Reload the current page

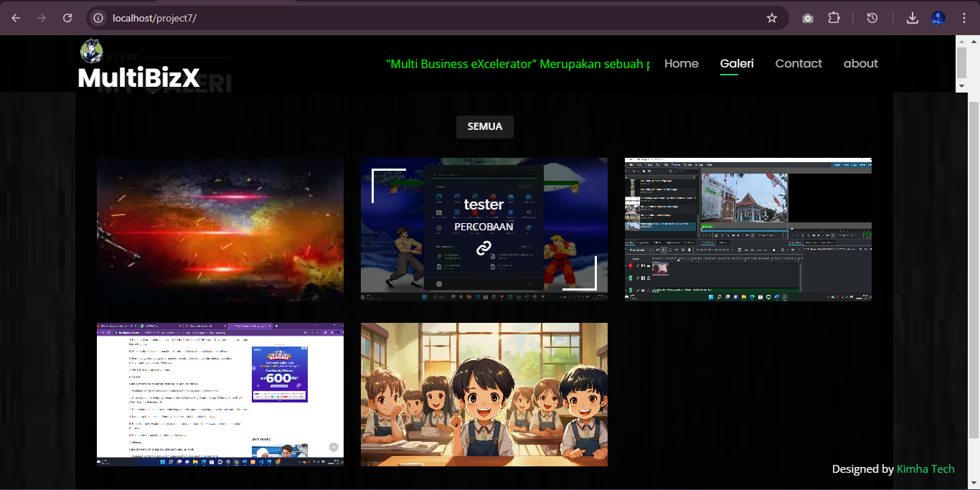[x=67, y=18]
